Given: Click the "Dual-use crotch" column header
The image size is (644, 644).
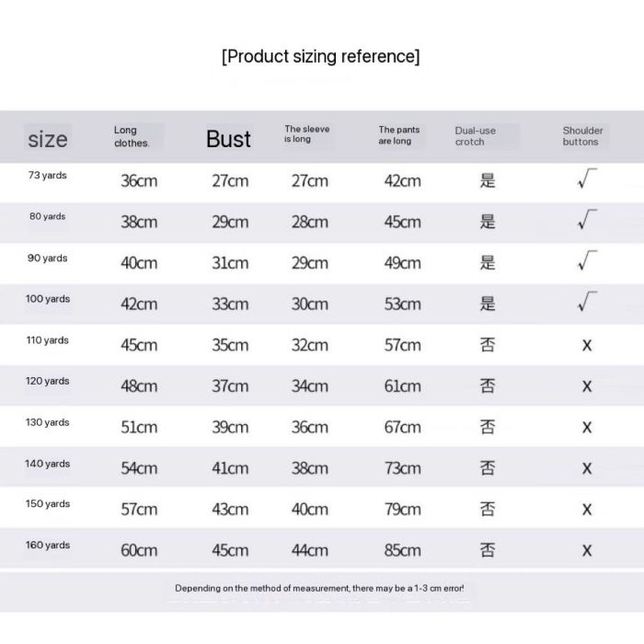Looking at the screenshot, I should tap(475, 136).
